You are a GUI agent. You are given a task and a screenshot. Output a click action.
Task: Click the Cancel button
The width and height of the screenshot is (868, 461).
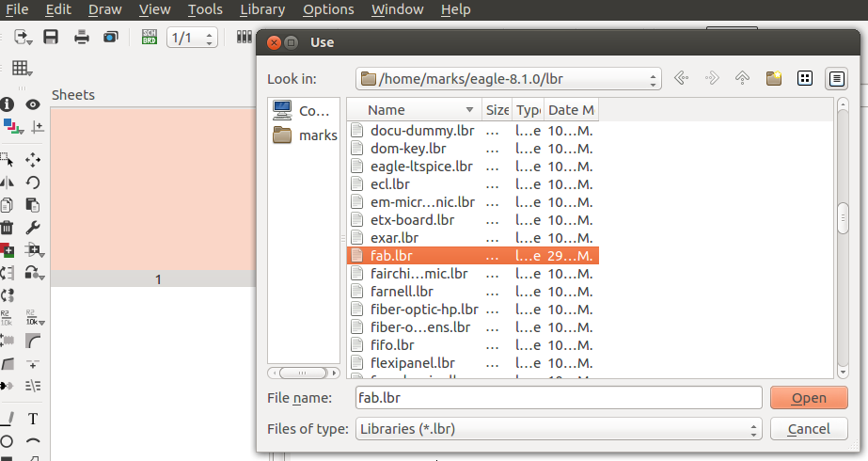(x=809, y=429)
